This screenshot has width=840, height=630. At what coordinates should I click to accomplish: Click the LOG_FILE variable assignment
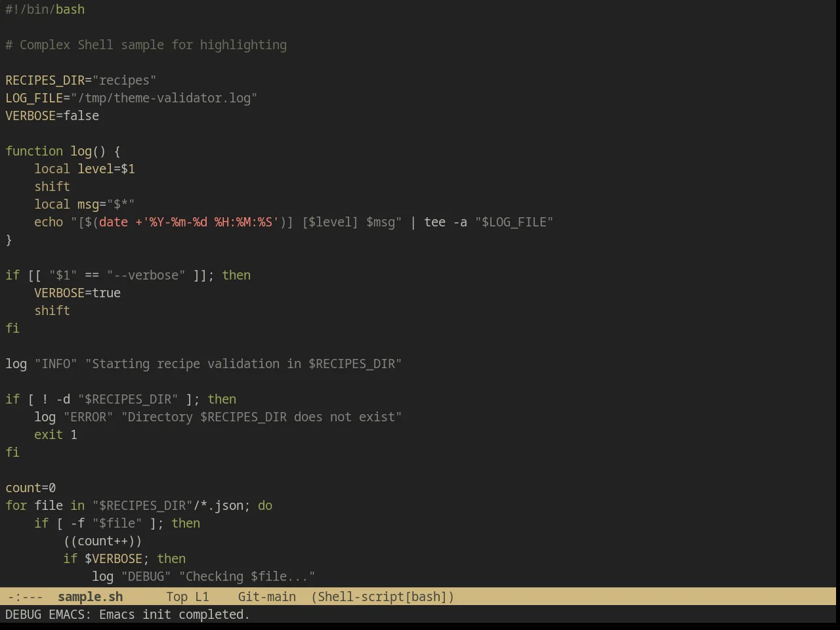coord(131,98)
